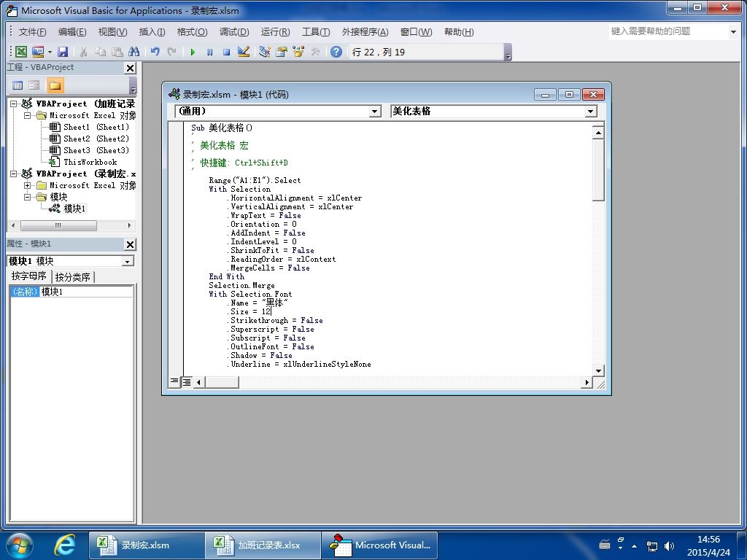Run the macro with the green play button
The height and width of the screenshot is (560, 747).
pos(193,52)
